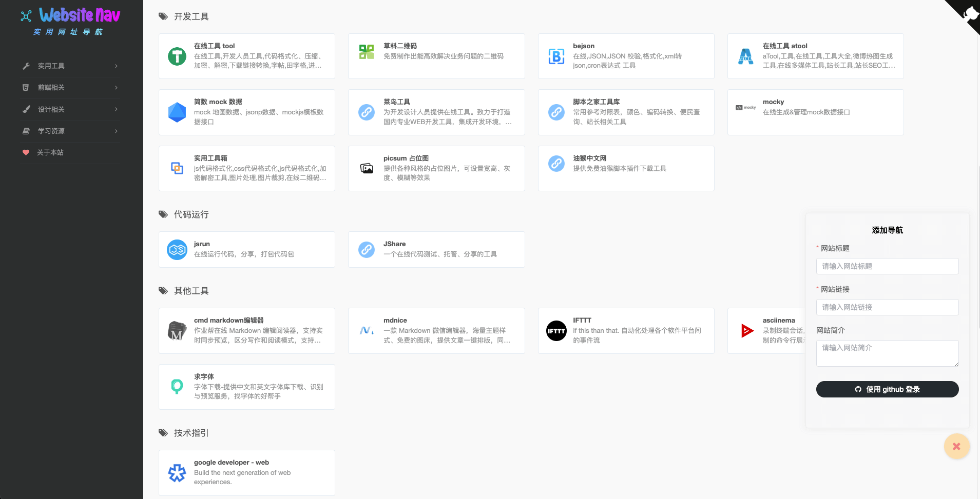
Task: Click the 在线工具 tool green T icon
Action: tap(177, 56)
